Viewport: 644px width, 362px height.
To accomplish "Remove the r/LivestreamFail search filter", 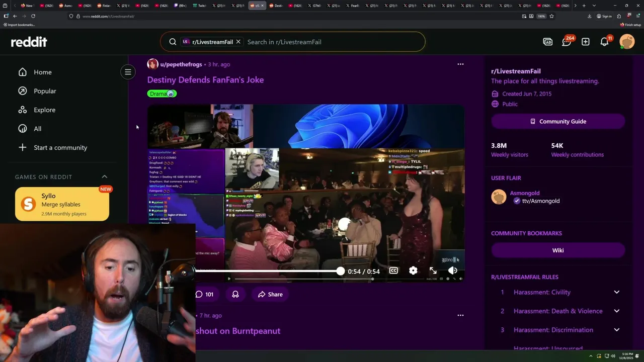I will (x=238, y=42).
